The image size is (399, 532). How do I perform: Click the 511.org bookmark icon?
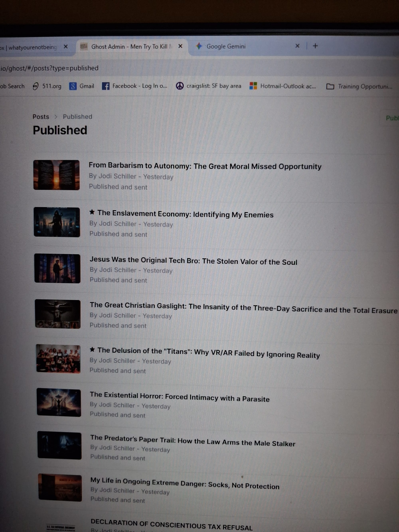pos(35,86)
